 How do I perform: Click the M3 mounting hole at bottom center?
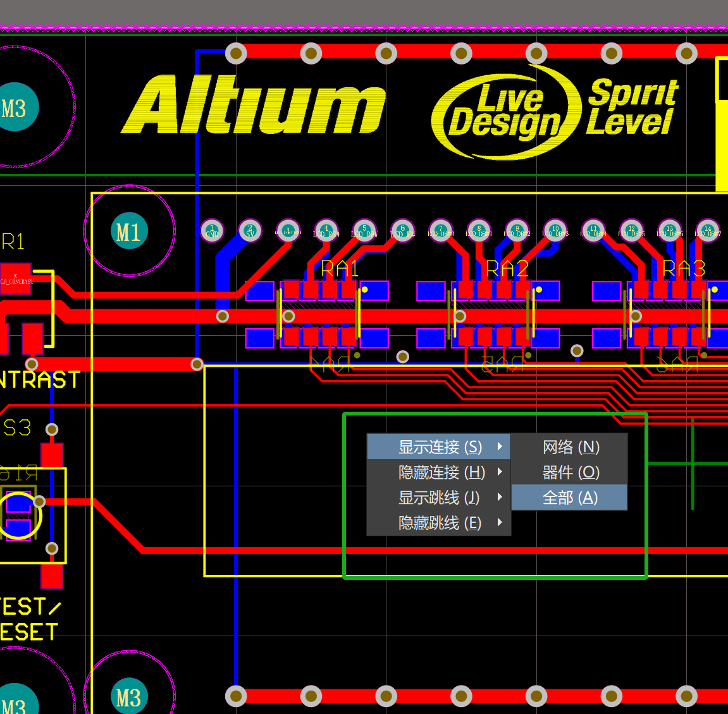tap(129, 696)
